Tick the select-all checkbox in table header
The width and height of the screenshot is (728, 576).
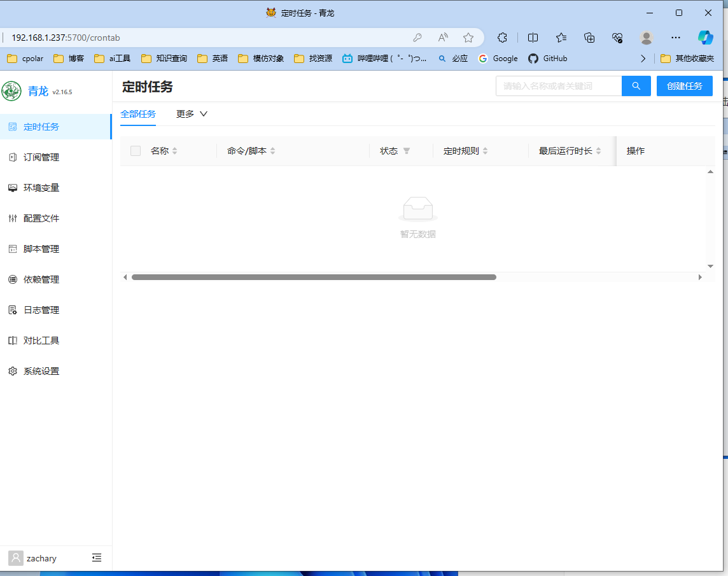[x=136, y=151]
